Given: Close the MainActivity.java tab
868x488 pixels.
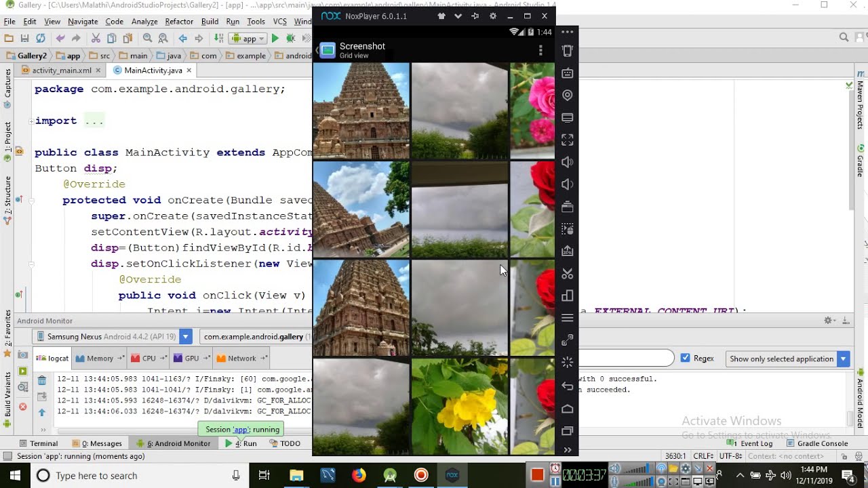Looking at the screenshot, I should click(189, 70).
